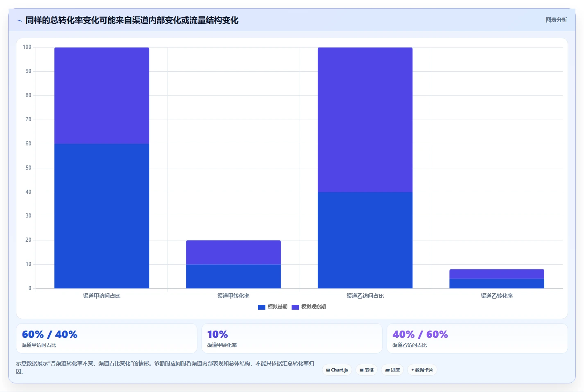Click the y-axis tick label 100
The image size is (584, 392).
click(x=27, y=47)
